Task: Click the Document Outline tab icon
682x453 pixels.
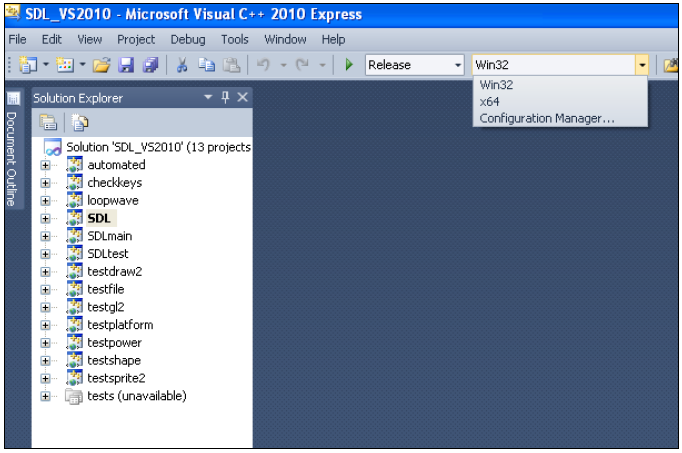Action: coord(13,99)
